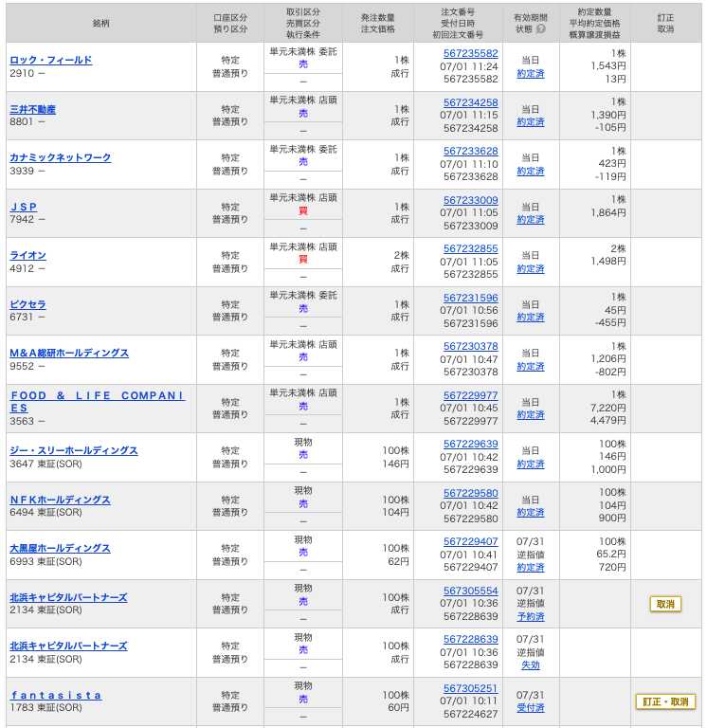Image resolution: width=707 pixels, height=728 pixels.
Task: Open order number 567229639 link
Action: [x=470, y=444]
